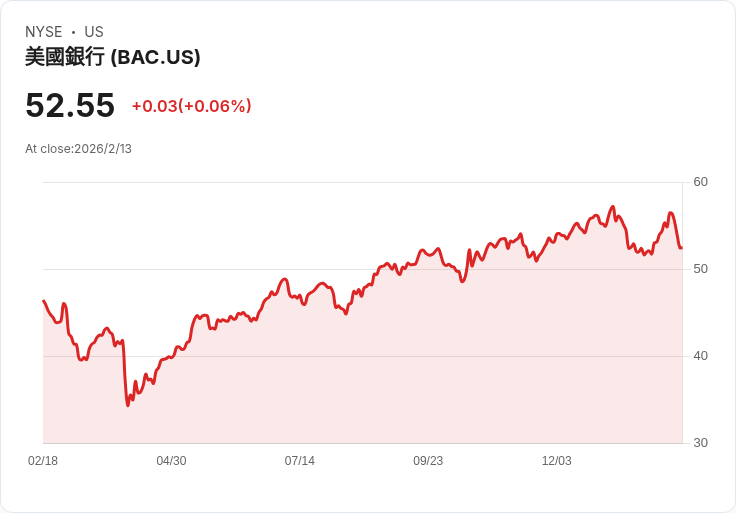Click the At close:2026/2/13 timestamp
This screenshot has height=513, width=736.
point(78,149)
